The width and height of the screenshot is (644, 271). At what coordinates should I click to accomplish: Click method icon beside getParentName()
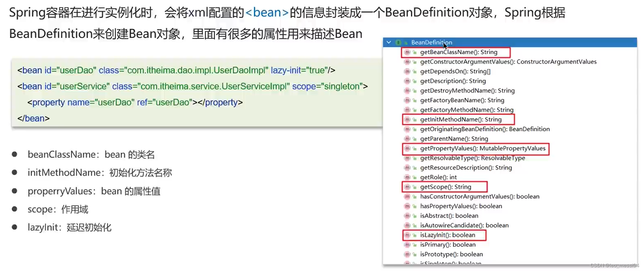pos(407,139)
